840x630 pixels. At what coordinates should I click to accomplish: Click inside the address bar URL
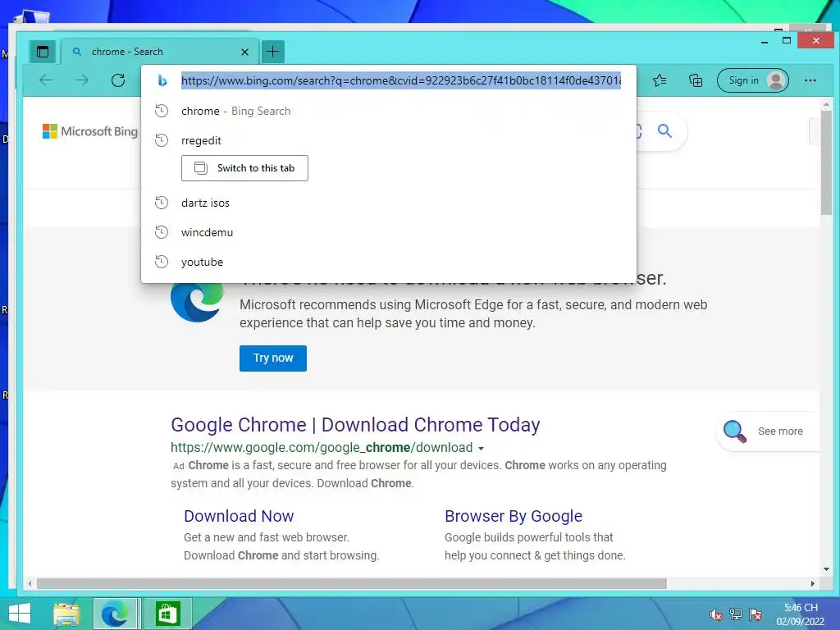point(400,80)
